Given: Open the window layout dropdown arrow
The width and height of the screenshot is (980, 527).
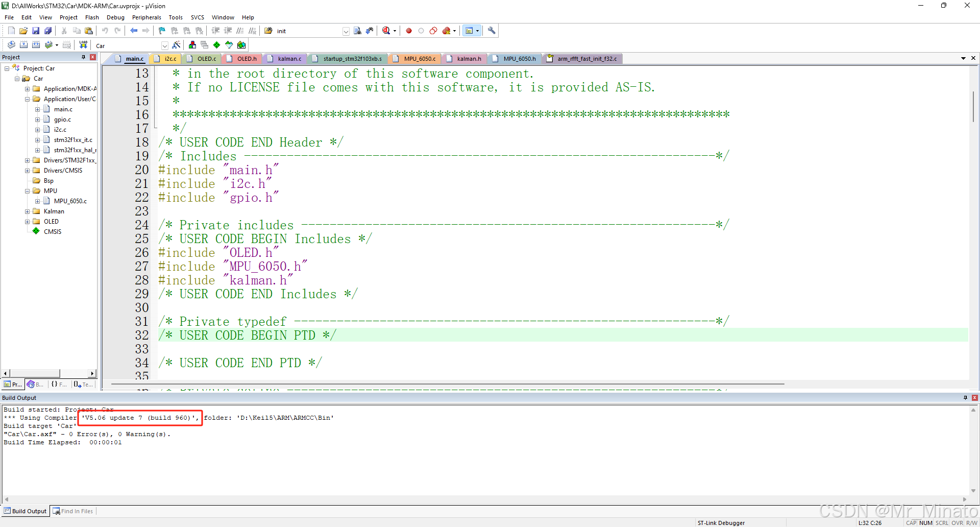Looking at the screenshot, I should coord(478,31).
